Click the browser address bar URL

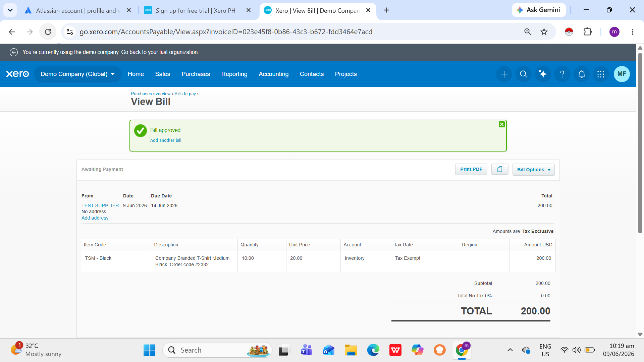[226, 32]
